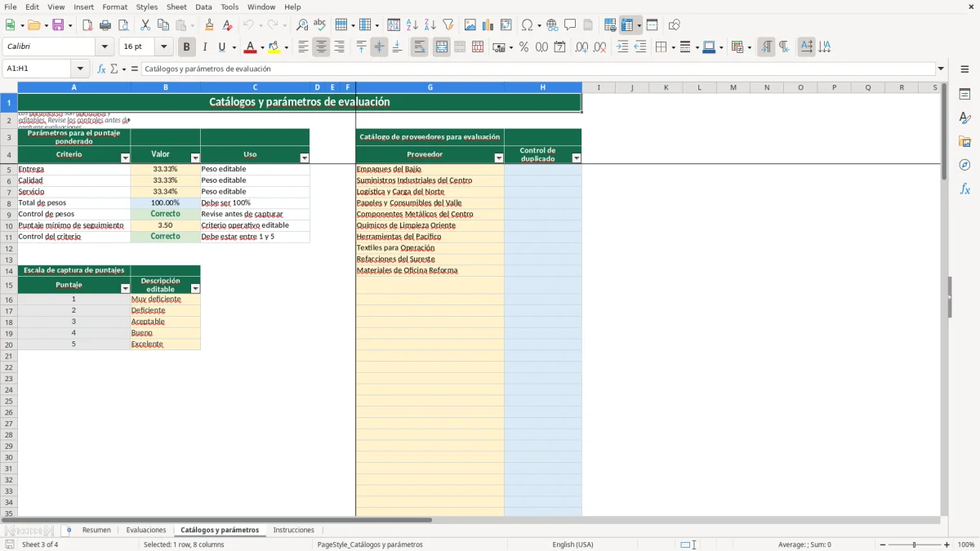Open the Styles menu
Screen dimensions: 980x551
[x=147, y=7]
